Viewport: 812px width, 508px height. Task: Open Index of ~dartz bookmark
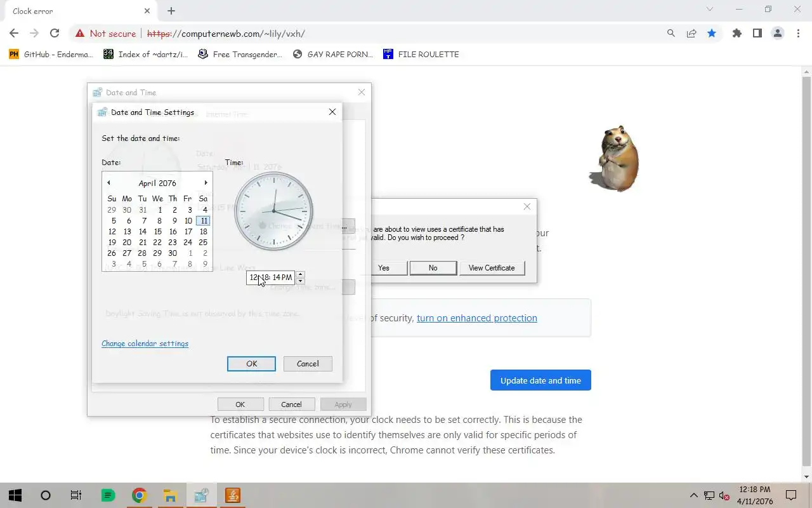(145, 55)
